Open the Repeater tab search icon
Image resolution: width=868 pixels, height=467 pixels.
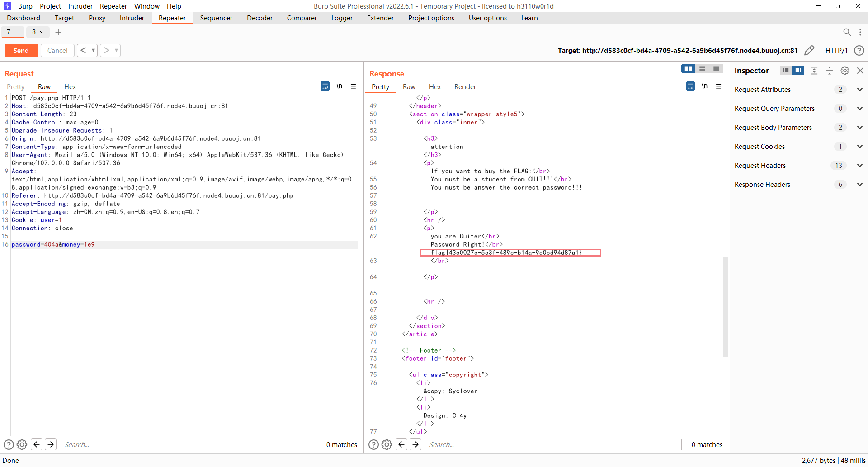click(x=847, y=32)
